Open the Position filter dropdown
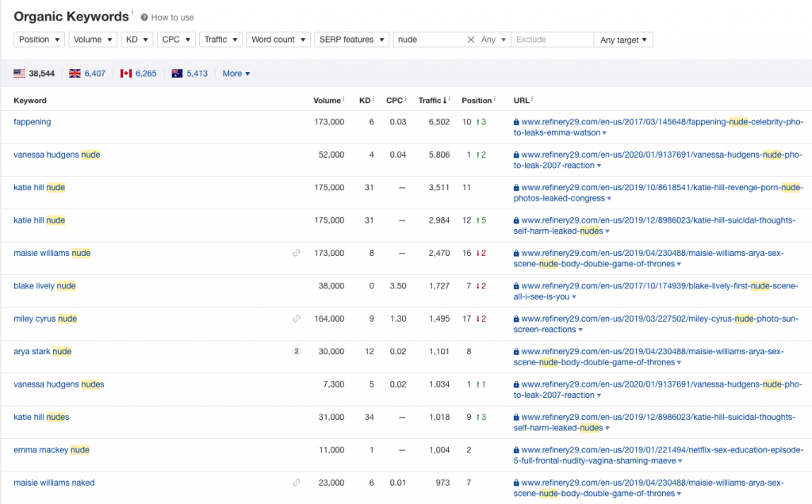This screenshot has width=812, height=504. [40, 40]
